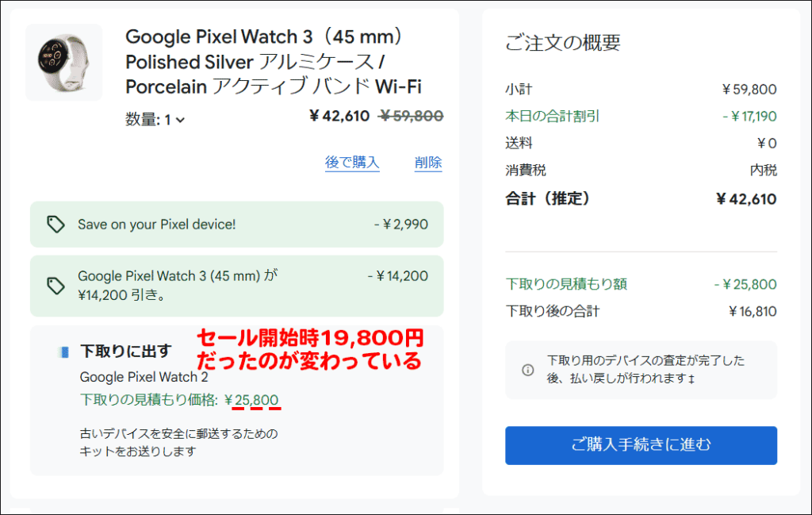Click the 合計（推定）total row

click(x=641, y=198)
